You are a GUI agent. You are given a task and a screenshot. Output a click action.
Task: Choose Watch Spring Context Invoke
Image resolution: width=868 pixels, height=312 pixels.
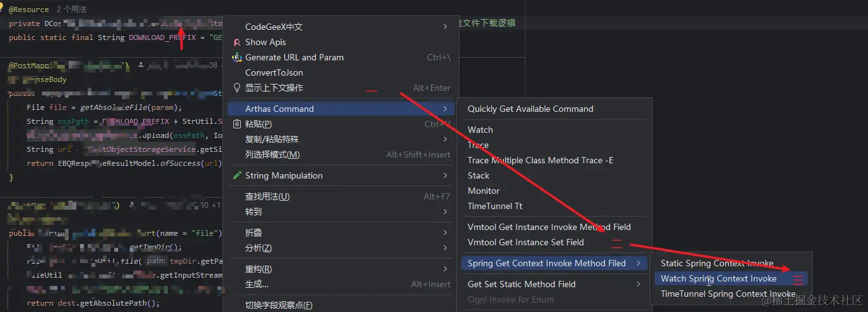point(719,278)
